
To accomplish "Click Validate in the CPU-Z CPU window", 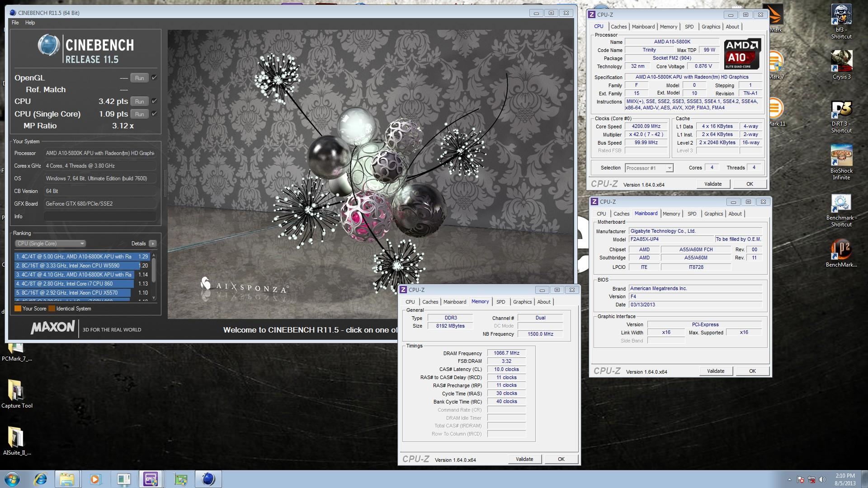I will [x=713, y=184].
